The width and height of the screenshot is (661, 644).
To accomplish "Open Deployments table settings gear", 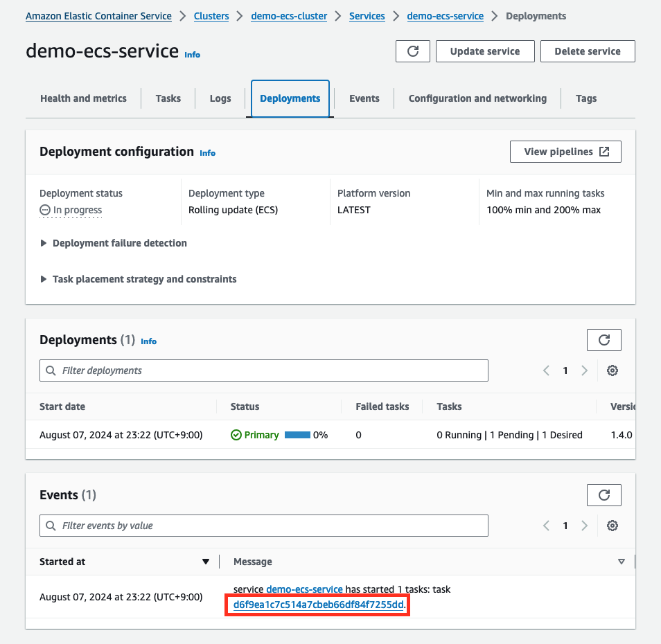I will point(612,370).
